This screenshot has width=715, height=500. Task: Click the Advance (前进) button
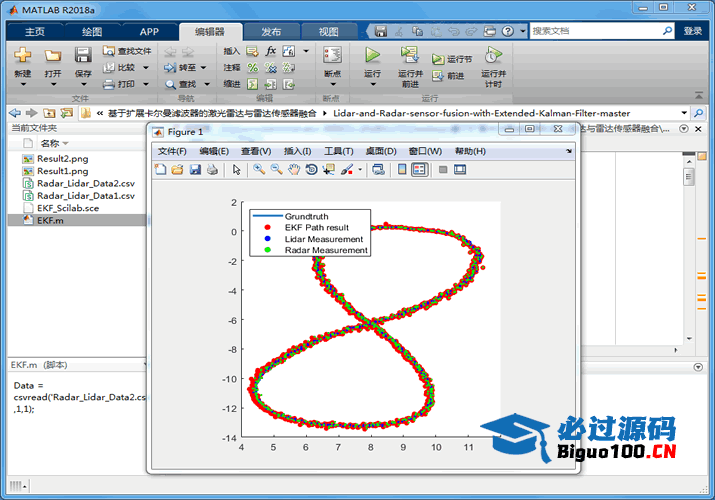pos(448,76)
